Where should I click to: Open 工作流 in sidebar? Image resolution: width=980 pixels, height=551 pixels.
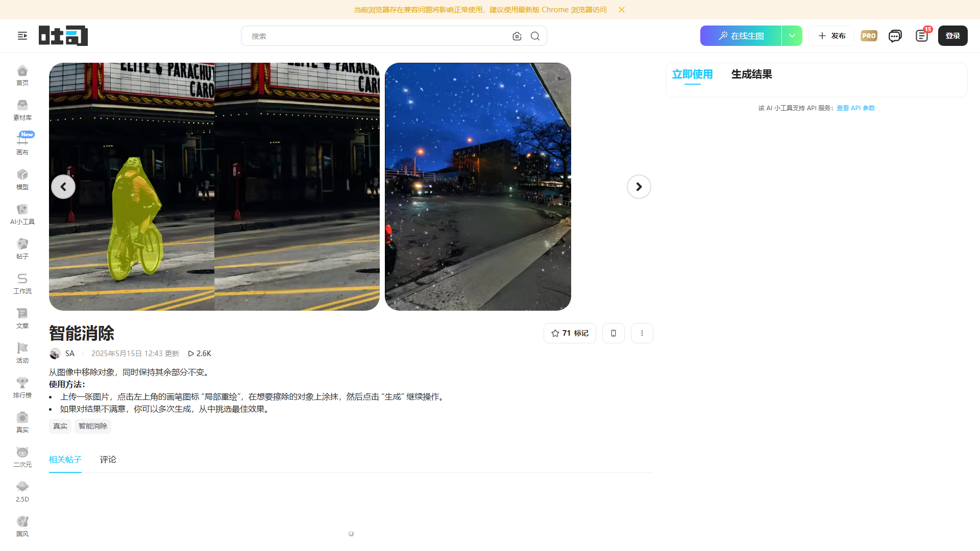coord(22,283)
